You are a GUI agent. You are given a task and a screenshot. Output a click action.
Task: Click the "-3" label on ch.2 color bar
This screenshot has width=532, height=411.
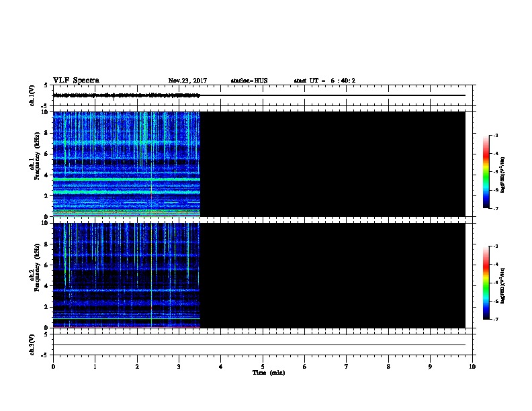(496, 246)
